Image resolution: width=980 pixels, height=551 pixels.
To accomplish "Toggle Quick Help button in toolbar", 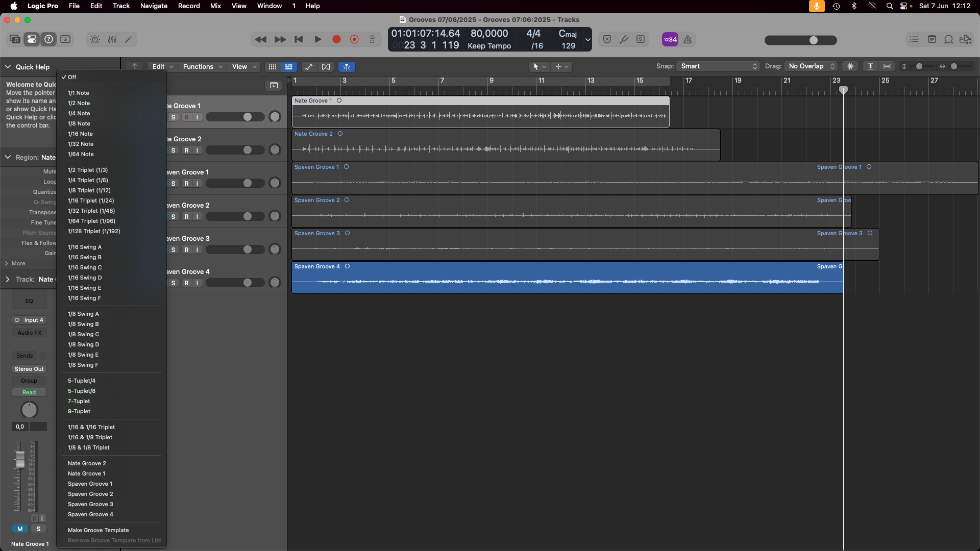I will 48,39.
